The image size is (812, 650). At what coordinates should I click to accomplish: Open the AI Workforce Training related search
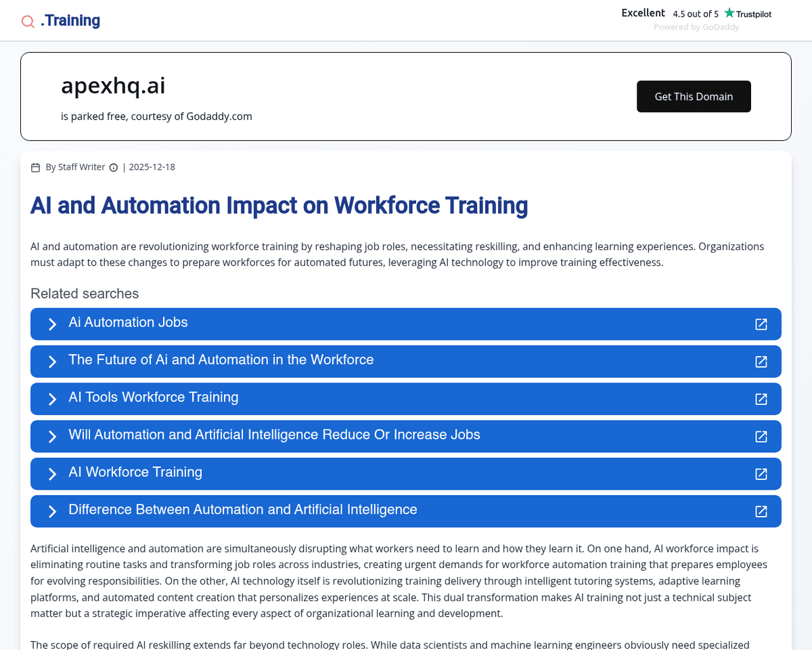tap(135, 473)
